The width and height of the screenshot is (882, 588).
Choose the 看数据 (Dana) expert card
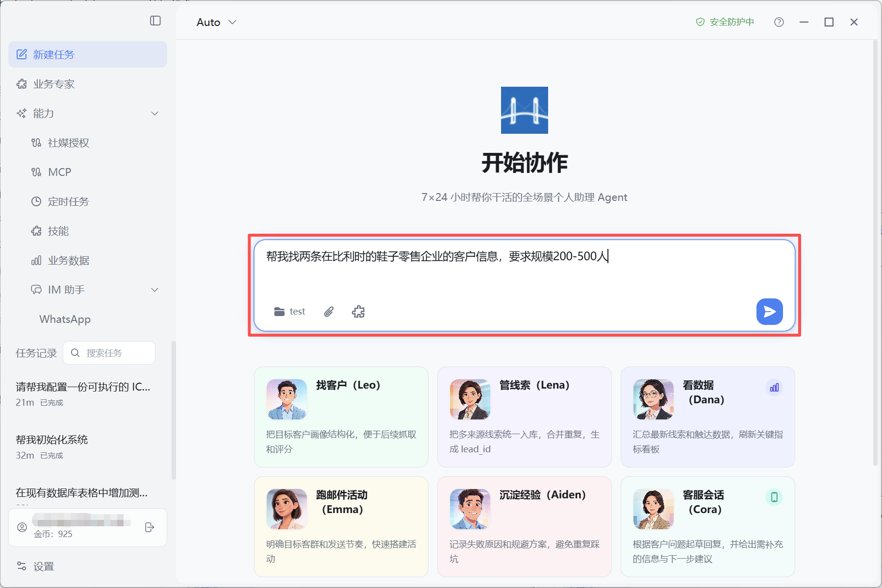708,417
